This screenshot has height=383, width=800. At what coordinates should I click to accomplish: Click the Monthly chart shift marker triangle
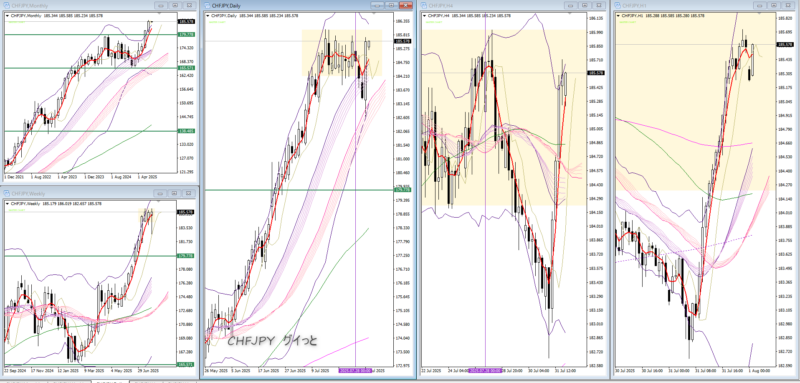160,13
